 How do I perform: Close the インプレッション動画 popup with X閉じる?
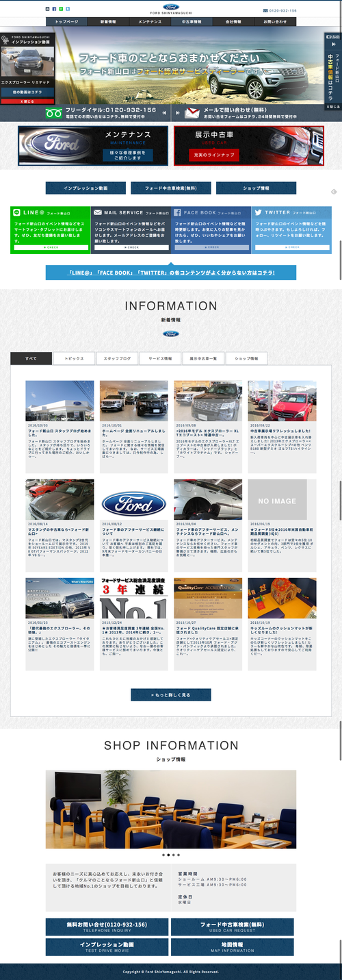27,101
